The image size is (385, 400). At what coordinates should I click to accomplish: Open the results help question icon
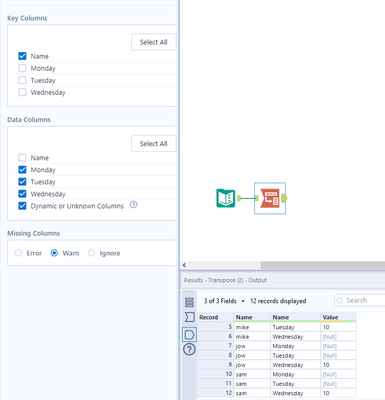click(x=189, y=349)
